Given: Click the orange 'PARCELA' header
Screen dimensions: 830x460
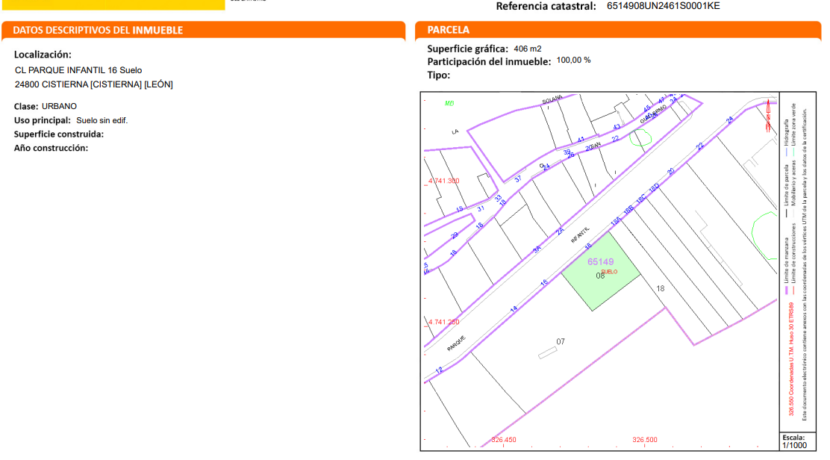Looking at the screenshot, I should pyautogui.click(x=448, y=30).
